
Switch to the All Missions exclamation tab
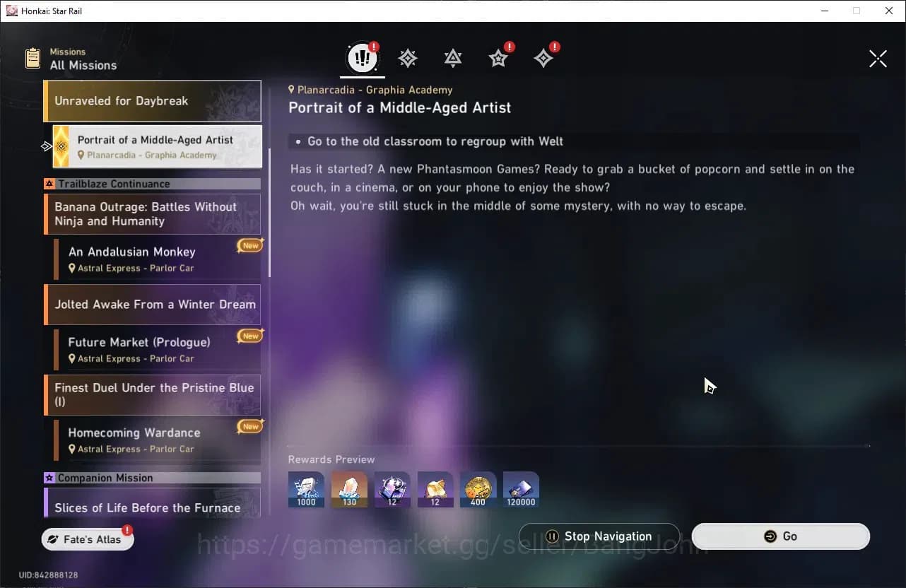pos(363,59)
